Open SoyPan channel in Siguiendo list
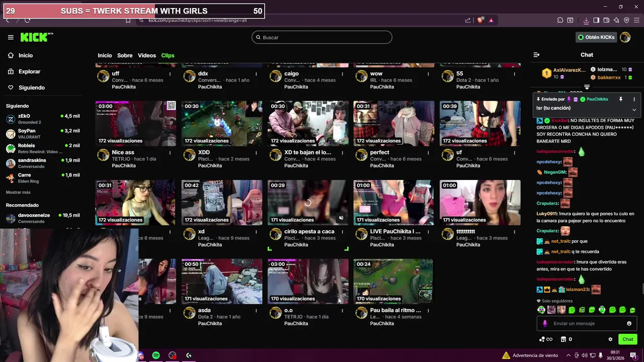Screen dimensions: 644x362 point(43,134)
